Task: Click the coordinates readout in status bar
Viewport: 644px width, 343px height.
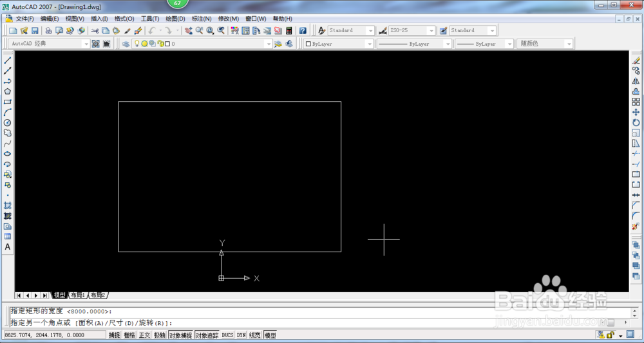Action: coord(54,335)
